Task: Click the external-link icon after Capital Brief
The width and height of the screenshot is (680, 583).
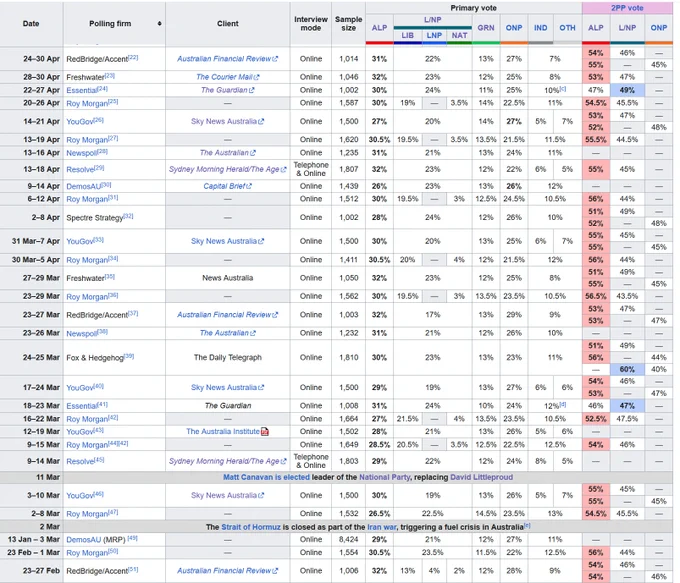Action: (x=249, y=187)
